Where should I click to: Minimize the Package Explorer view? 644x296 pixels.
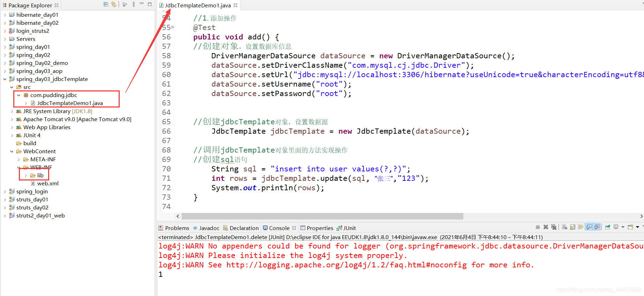[142, 3]
